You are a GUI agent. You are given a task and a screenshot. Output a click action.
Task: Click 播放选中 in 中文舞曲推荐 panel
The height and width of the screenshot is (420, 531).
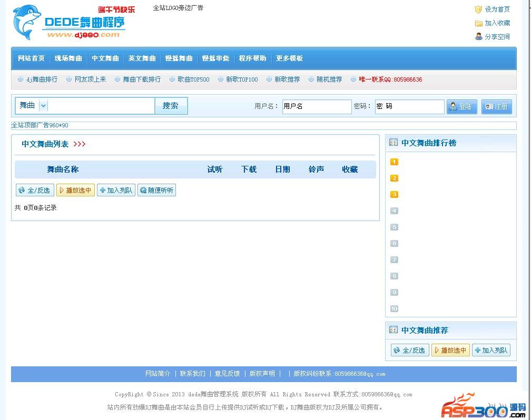[x=451, y=351]
